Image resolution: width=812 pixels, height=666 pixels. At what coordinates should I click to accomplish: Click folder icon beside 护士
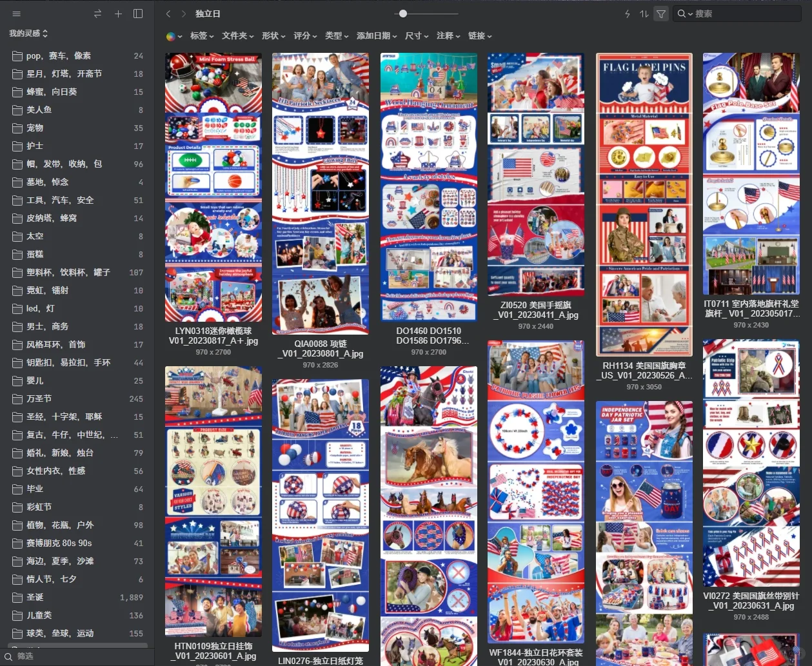click(x=17, y=146)
